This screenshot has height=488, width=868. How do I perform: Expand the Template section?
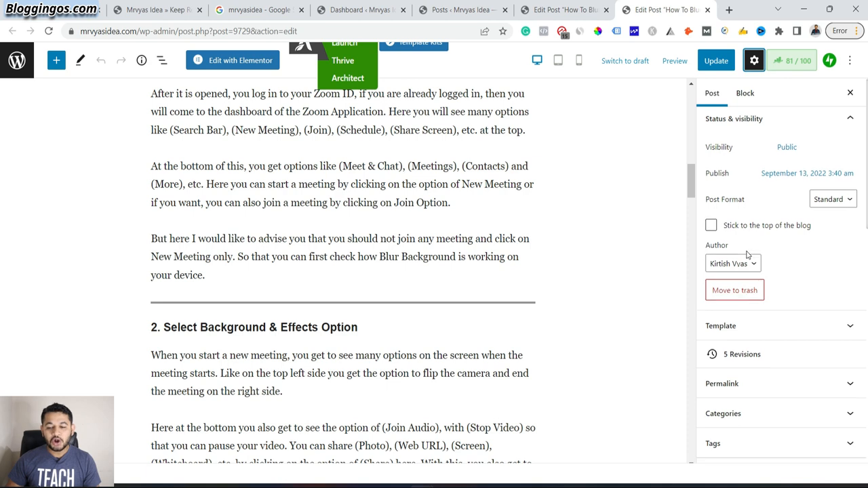[780, 326]
